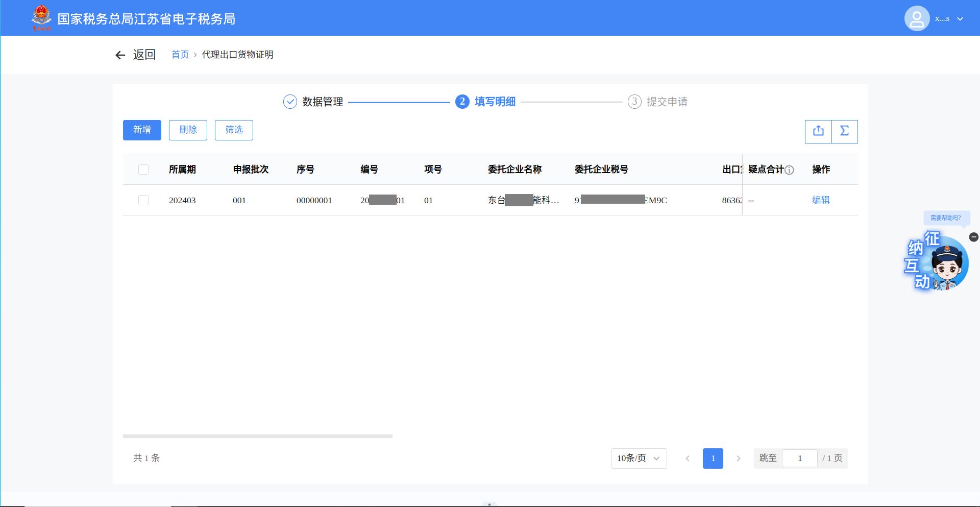Check the row checkbox for 202403
980x507 pixels.
143,200
